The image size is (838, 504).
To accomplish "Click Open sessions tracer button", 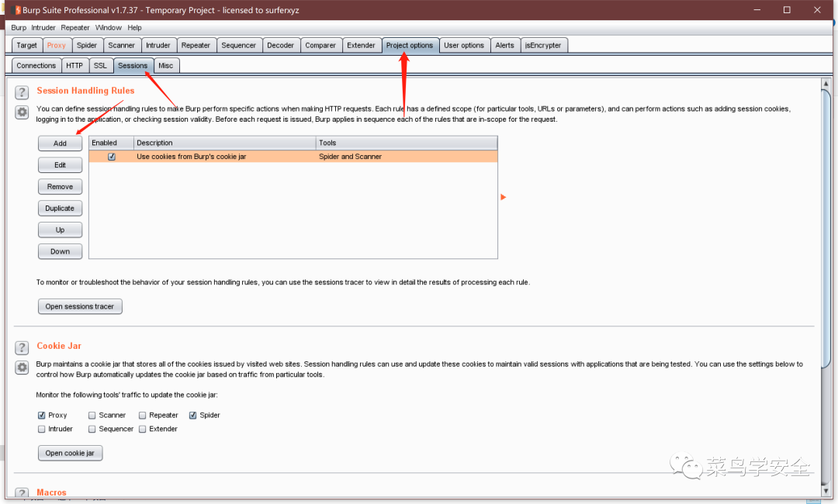I will click(x=80, y=306).
